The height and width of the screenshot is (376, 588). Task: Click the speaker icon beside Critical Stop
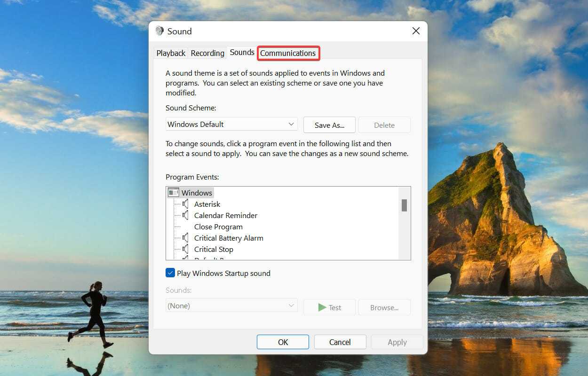(186, 249)
